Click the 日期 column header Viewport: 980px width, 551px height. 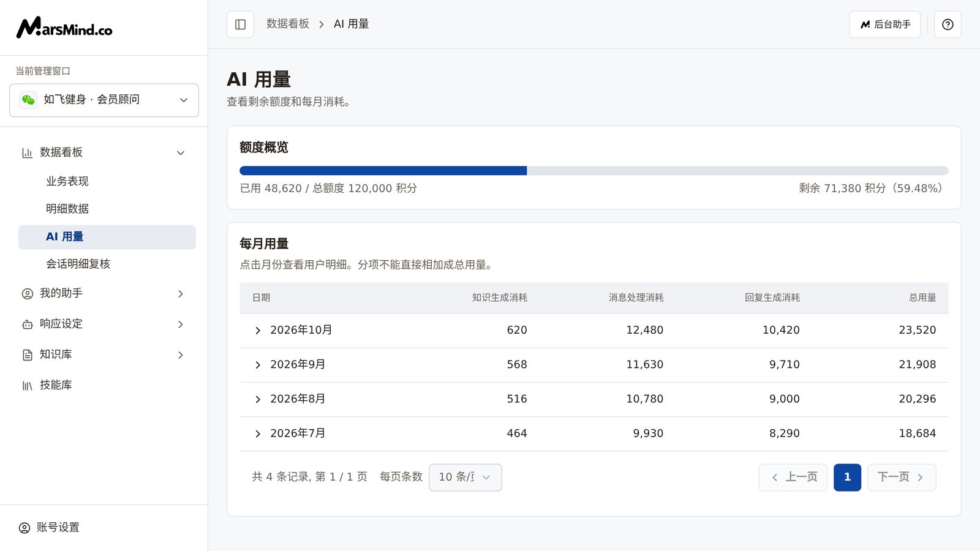[262, 298]
